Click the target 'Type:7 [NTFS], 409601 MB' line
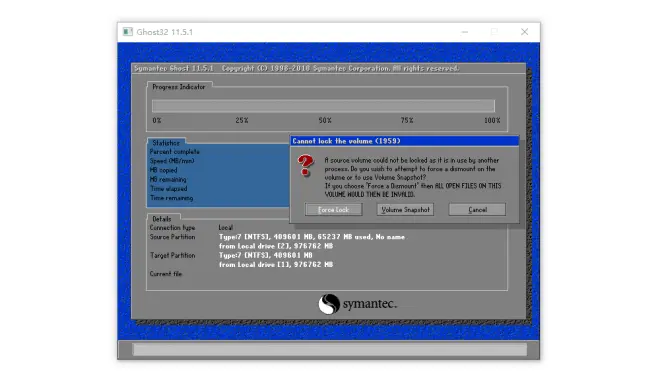The image size is (660, 378). tap(265, 256)
